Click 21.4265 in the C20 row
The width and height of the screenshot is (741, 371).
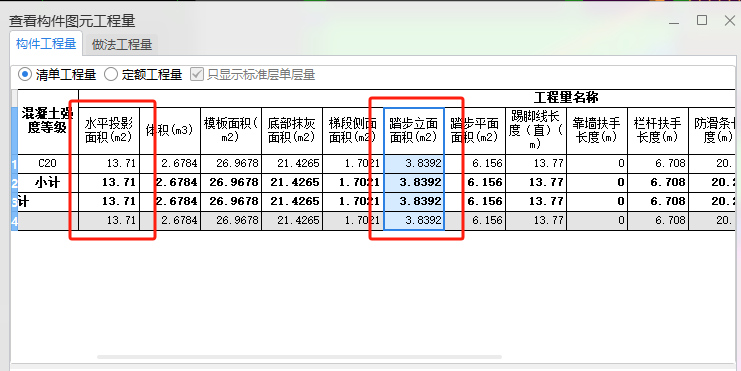[x=292, y=164]
